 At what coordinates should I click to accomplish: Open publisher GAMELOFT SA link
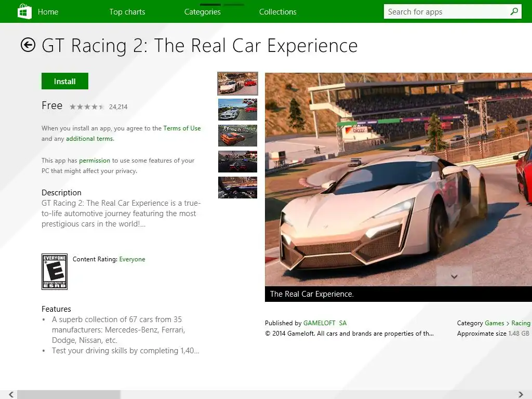pos(325,323)
